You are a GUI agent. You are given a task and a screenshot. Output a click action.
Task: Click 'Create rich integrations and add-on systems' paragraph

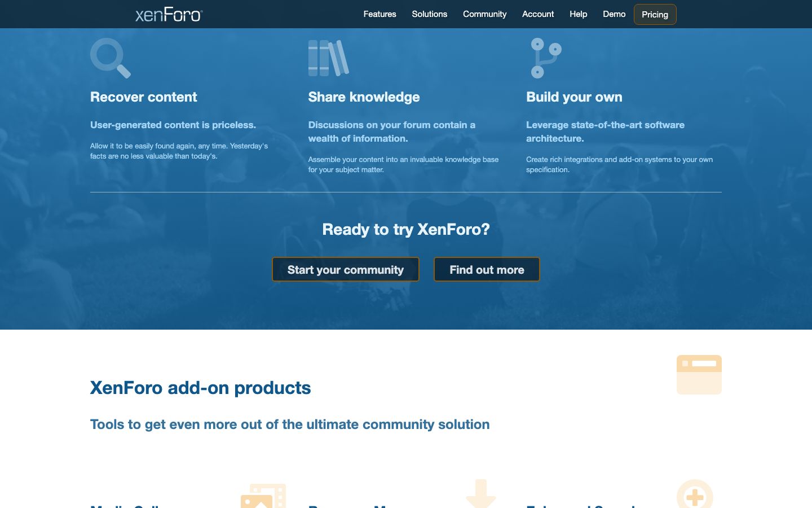[619, 164]
